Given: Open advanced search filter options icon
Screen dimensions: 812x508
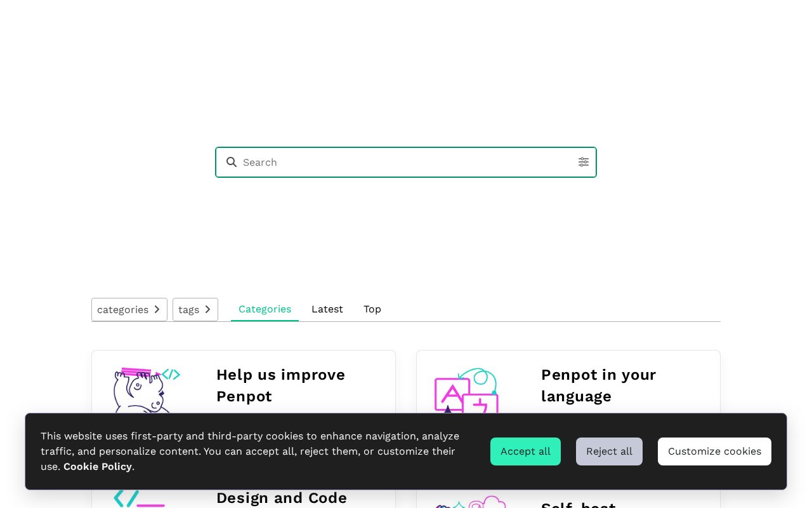Looking at the screenshot, I should [584, 162].
